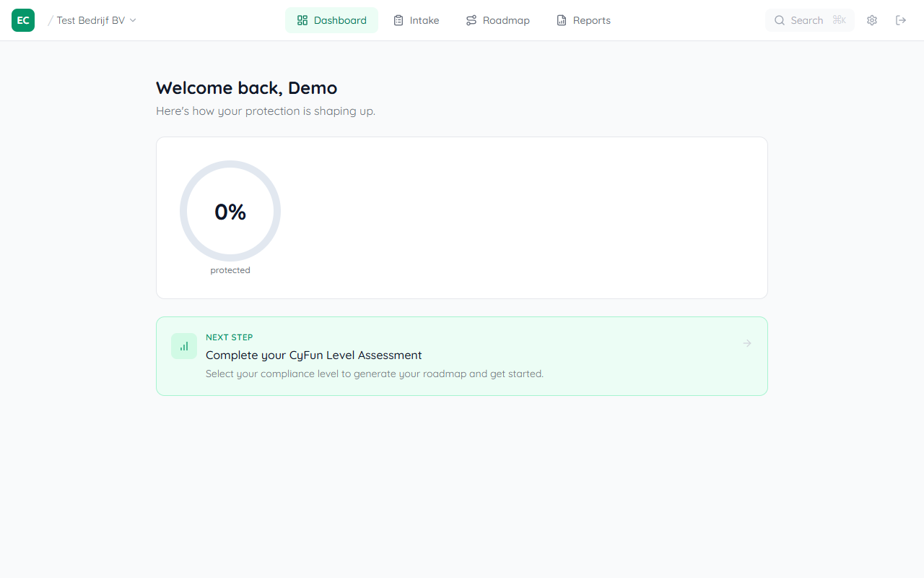924x578 pixels.
Task: Click inside the Search field
Action: 808,20
